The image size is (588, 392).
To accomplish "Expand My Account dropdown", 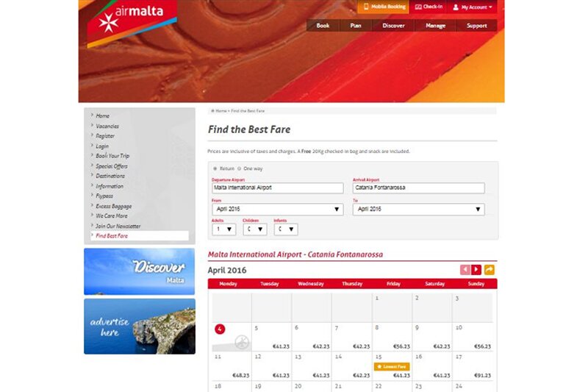I will coord(472,7).
